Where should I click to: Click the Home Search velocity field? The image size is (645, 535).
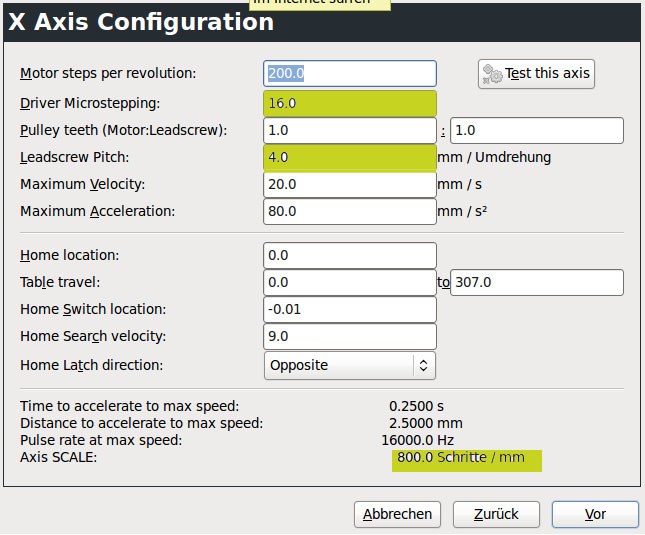click(350, 337)
